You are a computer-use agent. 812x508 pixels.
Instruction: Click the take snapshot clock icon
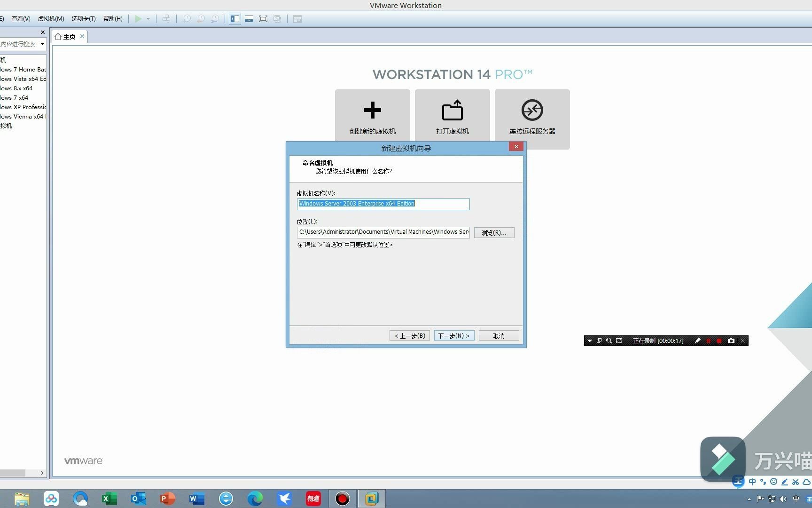pos(187,19)
